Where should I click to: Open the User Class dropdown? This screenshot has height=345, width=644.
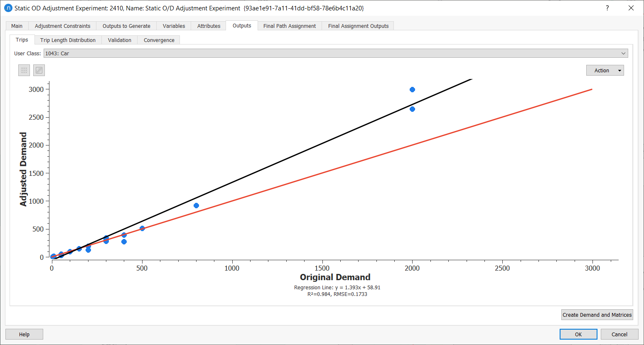(x=335, y=53)
